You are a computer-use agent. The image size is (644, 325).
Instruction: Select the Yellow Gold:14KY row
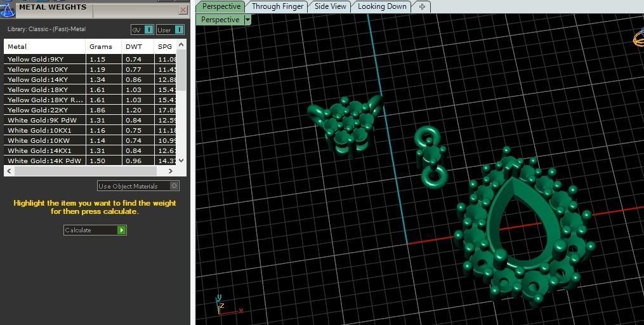pos(90,79)
